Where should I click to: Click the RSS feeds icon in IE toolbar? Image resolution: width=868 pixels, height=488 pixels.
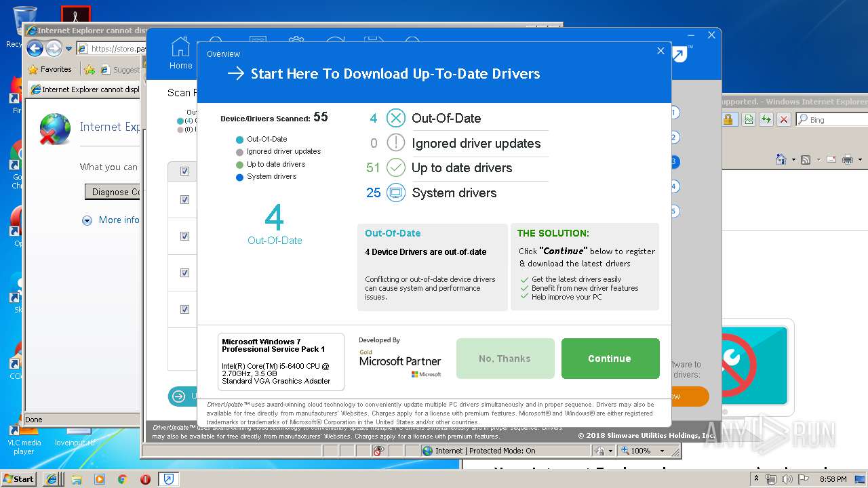(806, 160)
